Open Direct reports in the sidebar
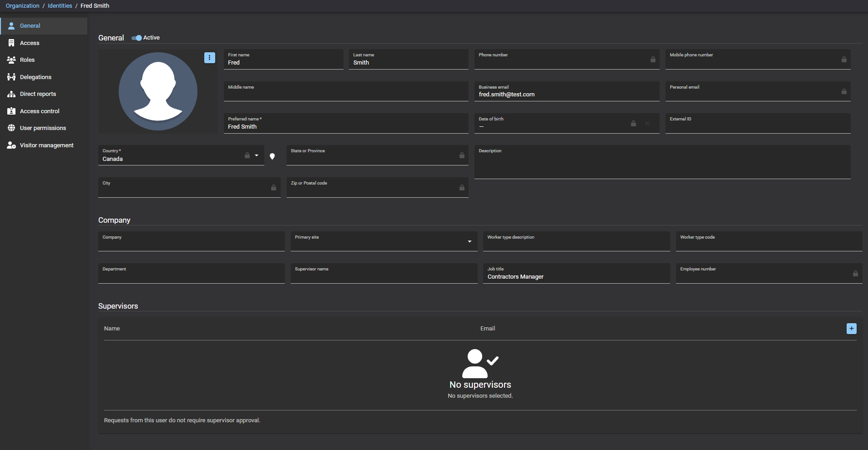The width and height of the screenshot is (868, 450). [44, 94]
